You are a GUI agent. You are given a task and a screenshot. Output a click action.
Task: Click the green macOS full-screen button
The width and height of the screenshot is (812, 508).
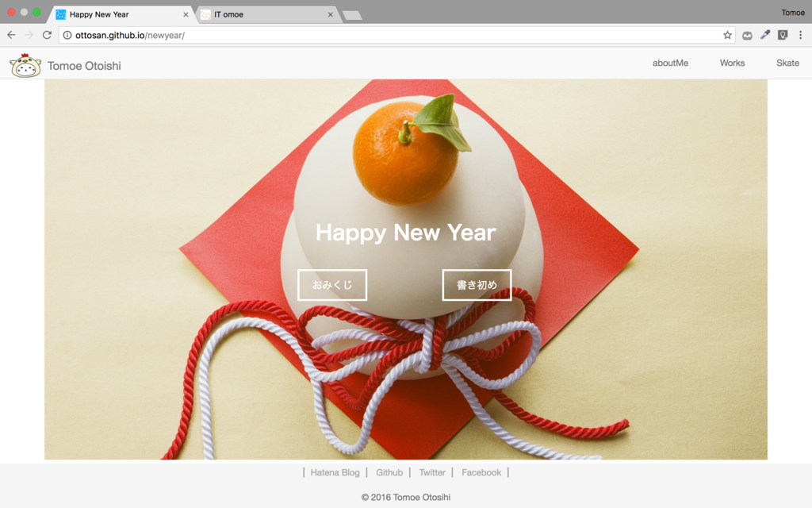coord(36,12)
